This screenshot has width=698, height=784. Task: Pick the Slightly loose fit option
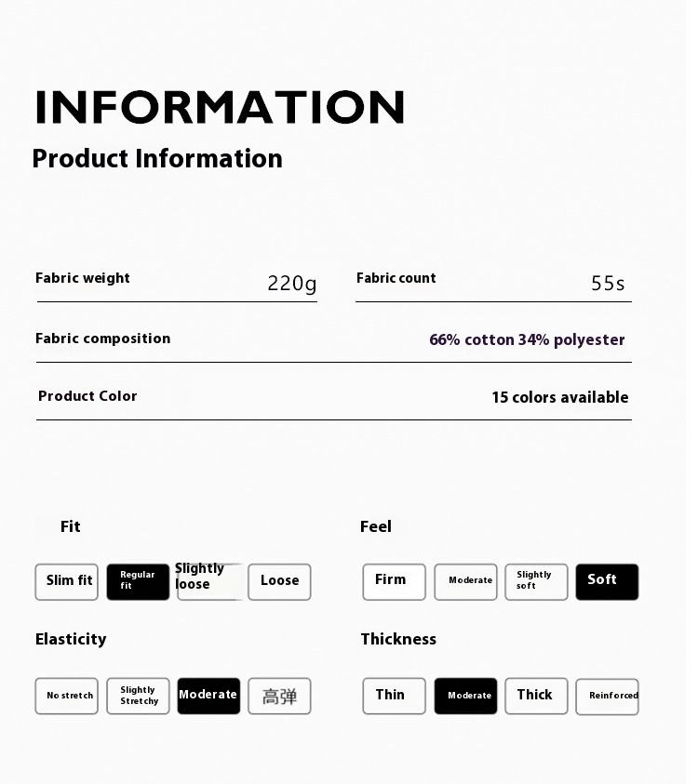pyautogui.click(x=209, y=581)
